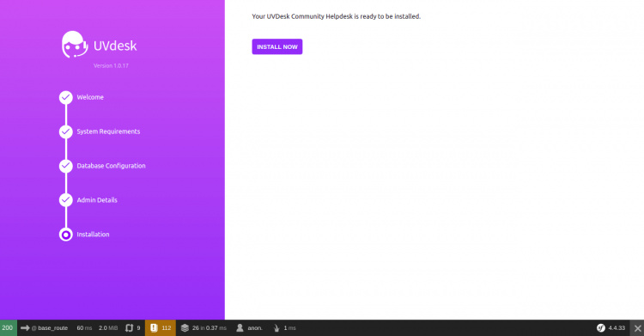The image size is (644, 336).
Task: Open the 2.0 MiB memory panel
Action: tap(108, 328)
